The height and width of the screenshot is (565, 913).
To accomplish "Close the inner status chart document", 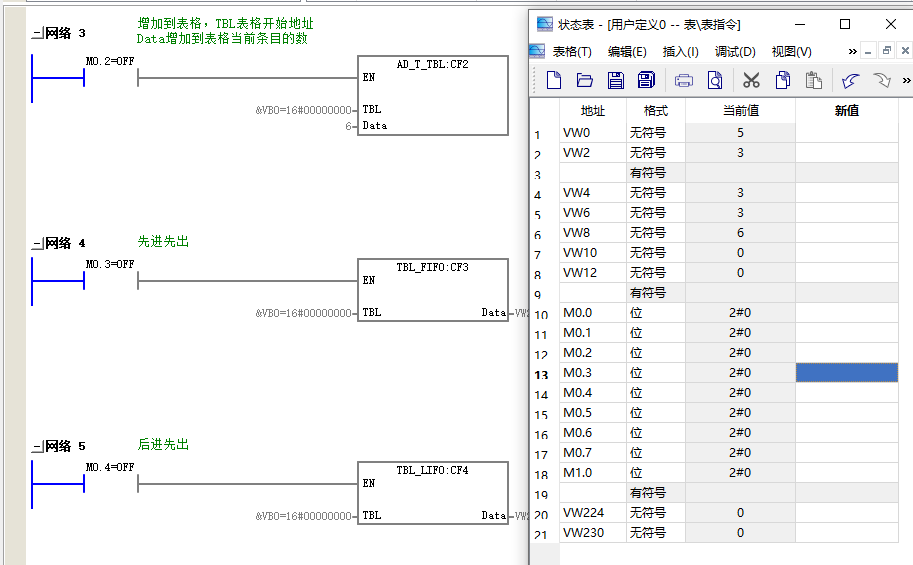I will point(905,51).
